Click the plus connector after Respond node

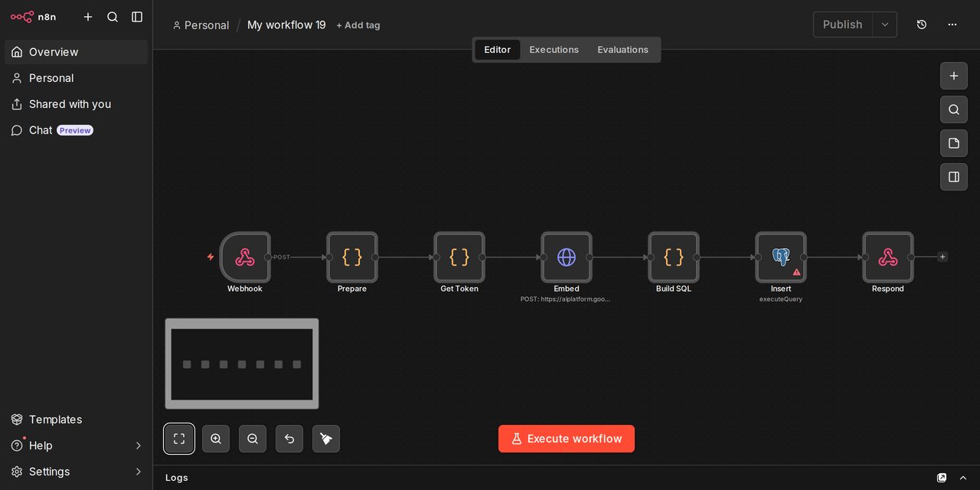[942, 257]
